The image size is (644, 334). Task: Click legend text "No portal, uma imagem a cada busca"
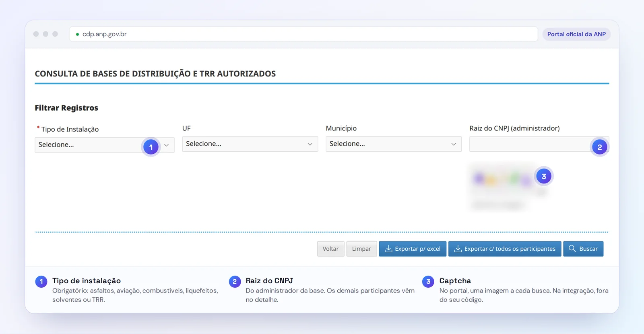click(x=495, y=291)
